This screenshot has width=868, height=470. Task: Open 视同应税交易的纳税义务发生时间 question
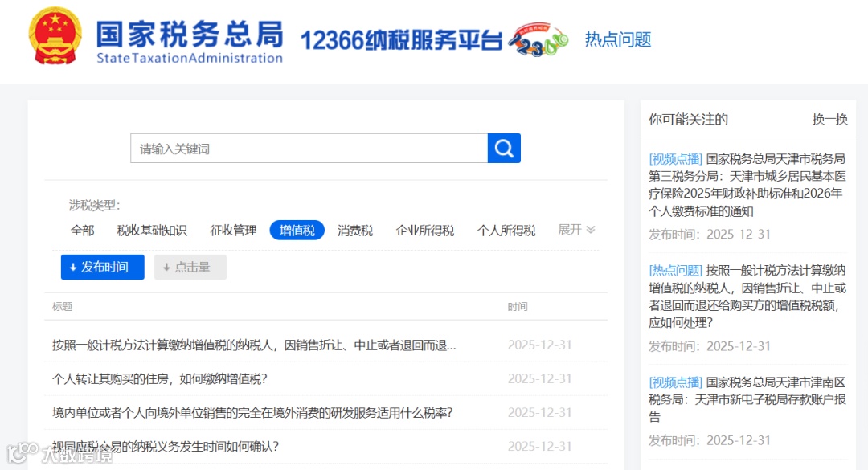pyautogui.click(x=166, y=447)
